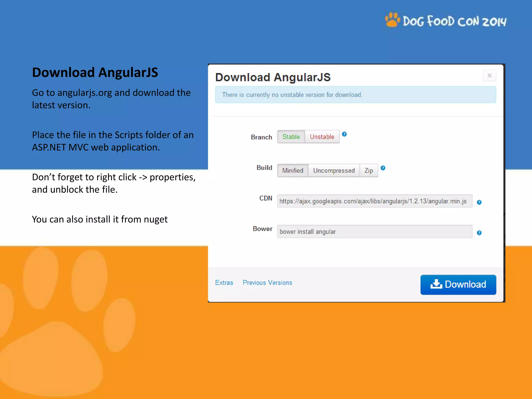Image resolution: width=532 pixels, height=399 pixels.
Task: Click the no unstable version notice banner
Action: [x=355, y=95]
